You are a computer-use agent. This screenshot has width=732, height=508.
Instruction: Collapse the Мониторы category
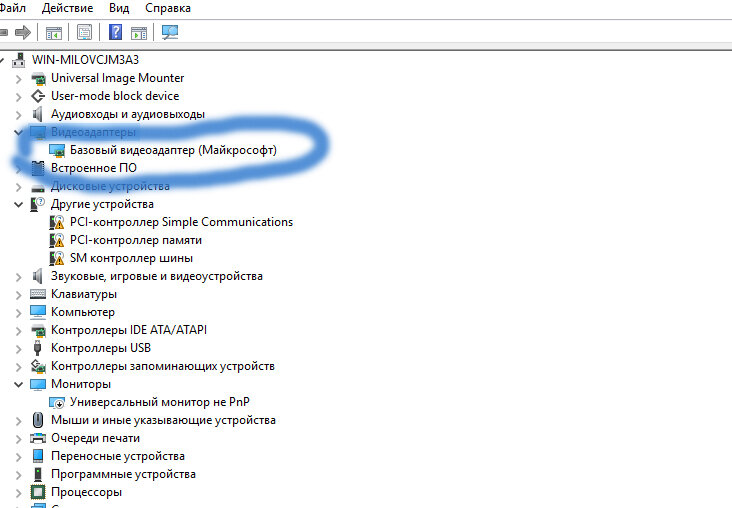[18, 385]
